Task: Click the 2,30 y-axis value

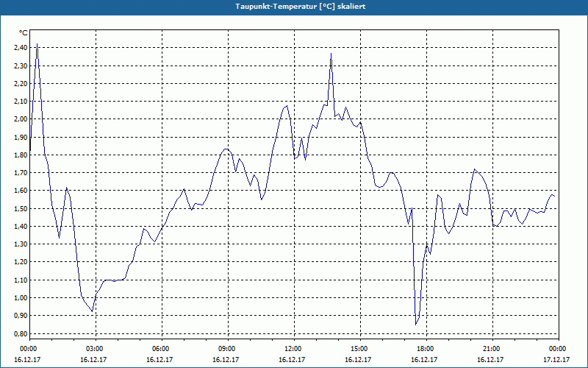Action: tap(21, 66)
